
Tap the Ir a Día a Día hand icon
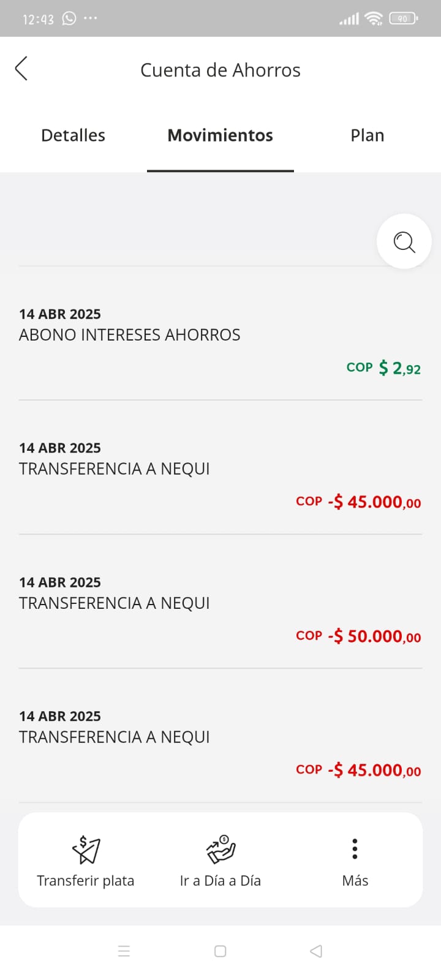tap(221, 849)
